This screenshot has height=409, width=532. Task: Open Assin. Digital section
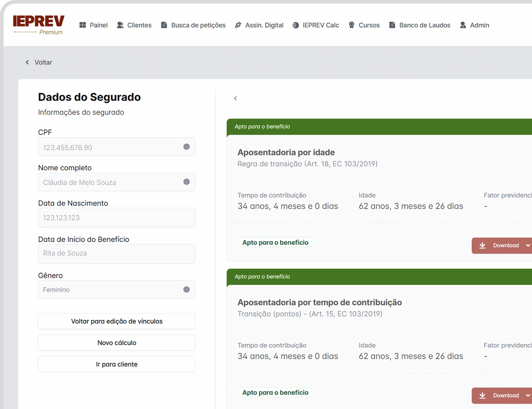coord(259,25)
